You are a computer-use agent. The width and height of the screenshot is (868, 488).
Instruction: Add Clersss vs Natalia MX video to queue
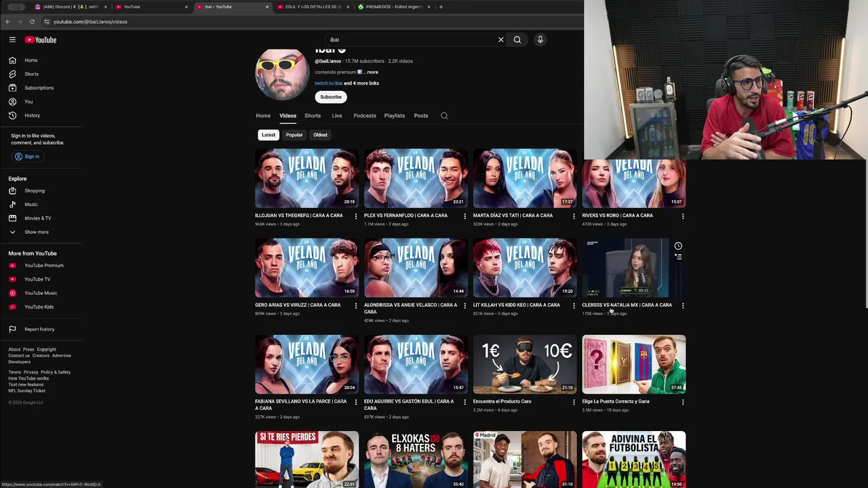point(678,257)
